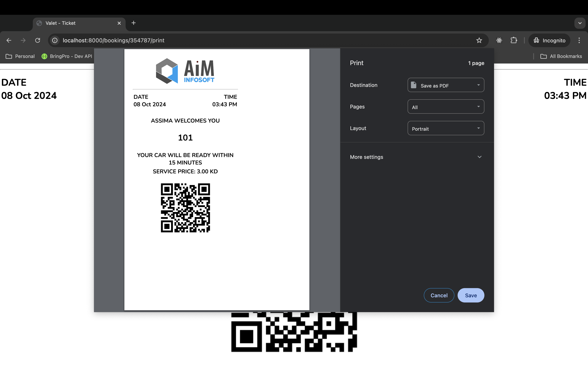Click 'YOUR CAR WILL BE READY WITHIN' text
The image size is (588, 382).
185,155
